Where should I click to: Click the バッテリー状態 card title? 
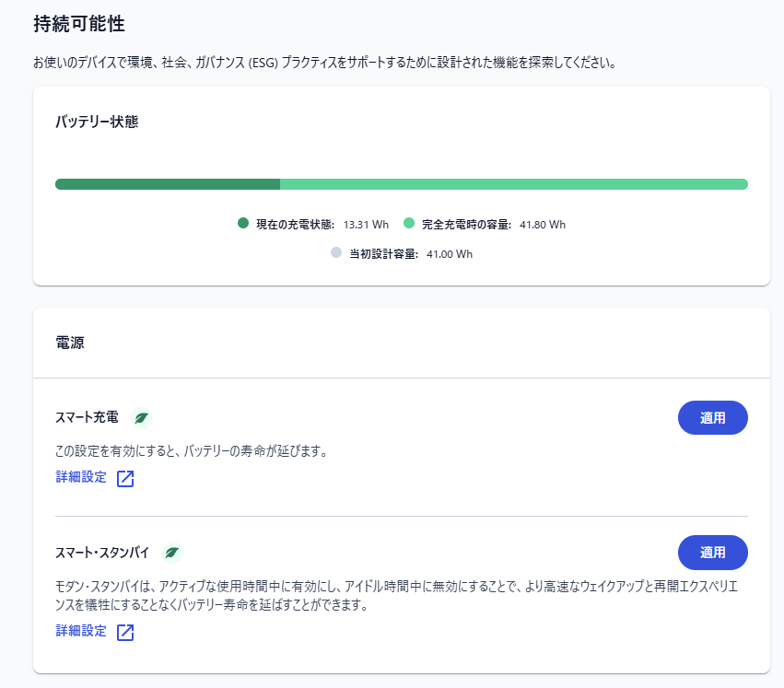(97, 122)
